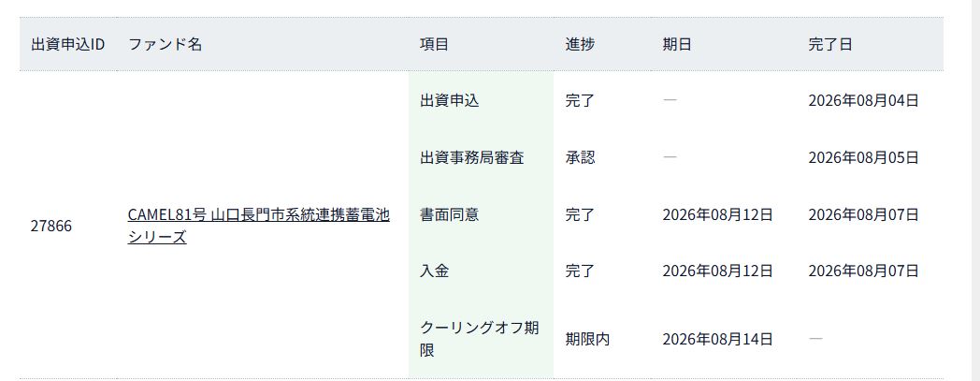Click the ファンド名 column header

pos(165,44)
